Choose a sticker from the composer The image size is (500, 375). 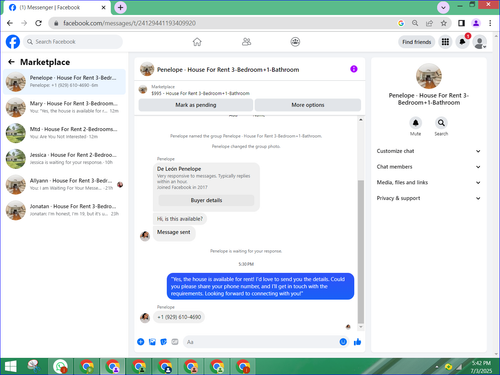[164, 342]
